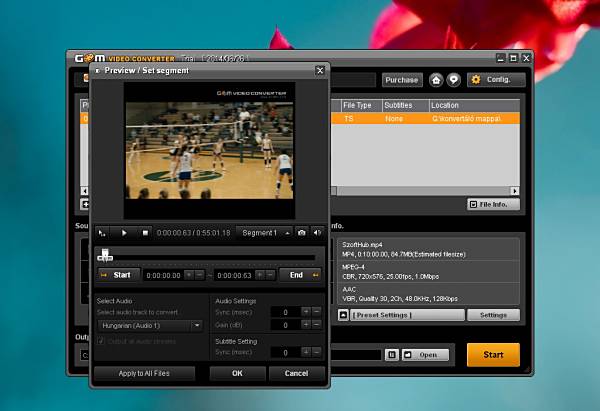The width and height of the screenshot is (600, 411).
Task: Click Apply to All Files
Action: 144,373
